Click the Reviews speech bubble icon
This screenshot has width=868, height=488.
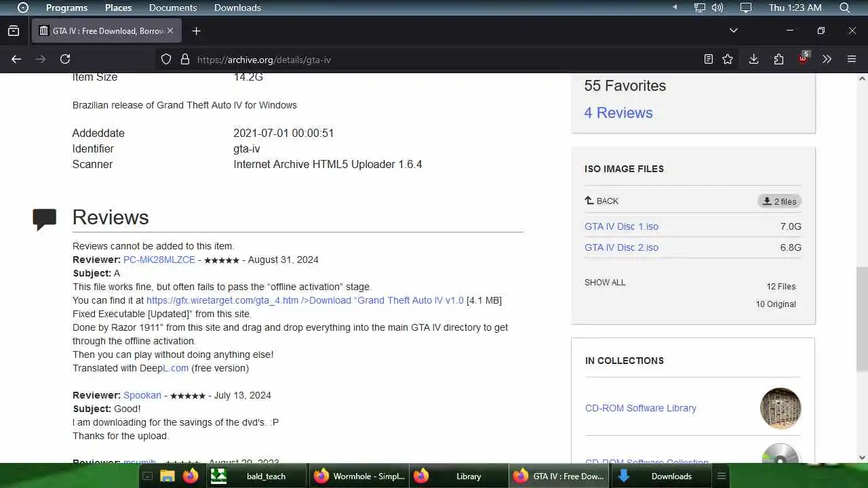45,219
